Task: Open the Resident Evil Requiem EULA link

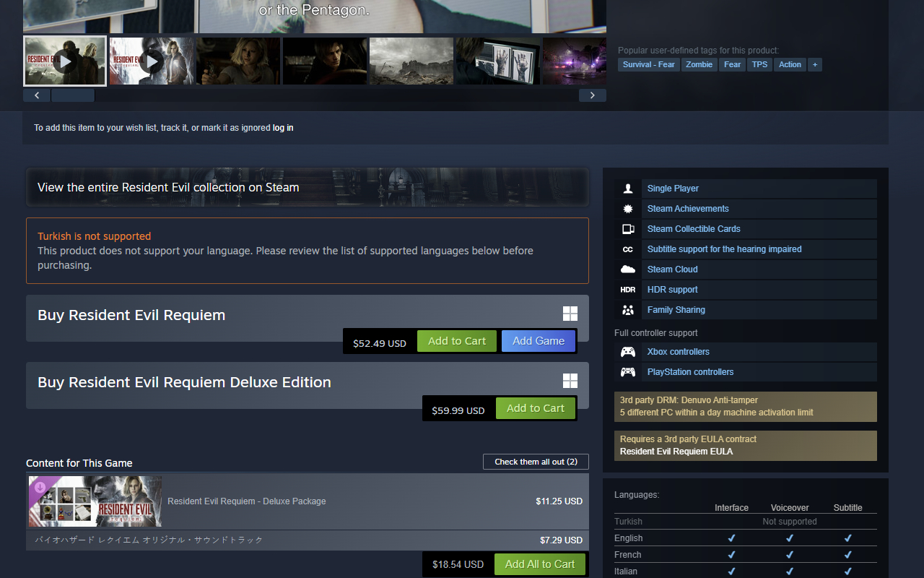Action: click(676, 452)
